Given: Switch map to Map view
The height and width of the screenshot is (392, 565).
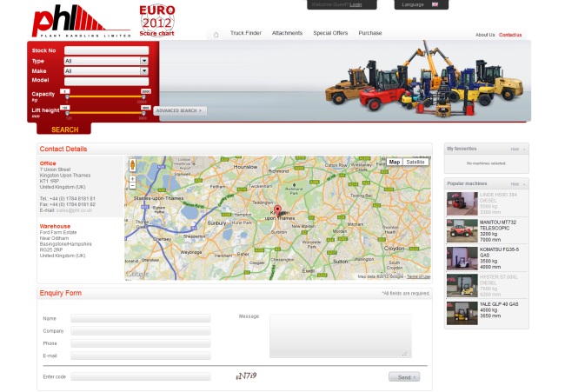Looking at the screenshot, I should point(395,162).
